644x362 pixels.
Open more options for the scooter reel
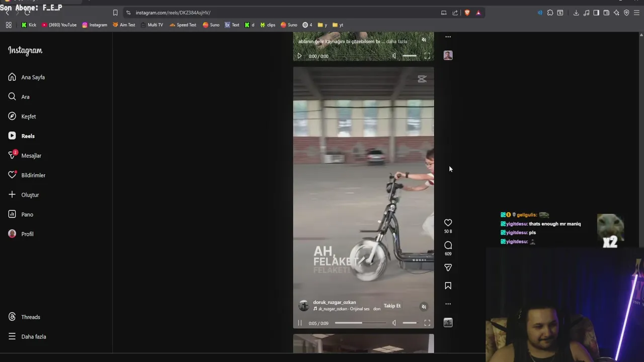pyautogui.click(x=448, y=304)
